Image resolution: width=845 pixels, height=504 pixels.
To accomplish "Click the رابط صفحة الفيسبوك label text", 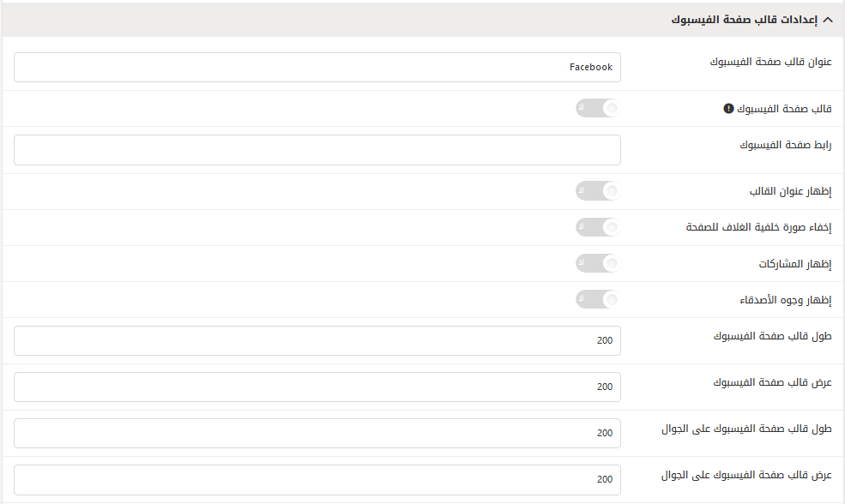I will [x=786, y=145].
